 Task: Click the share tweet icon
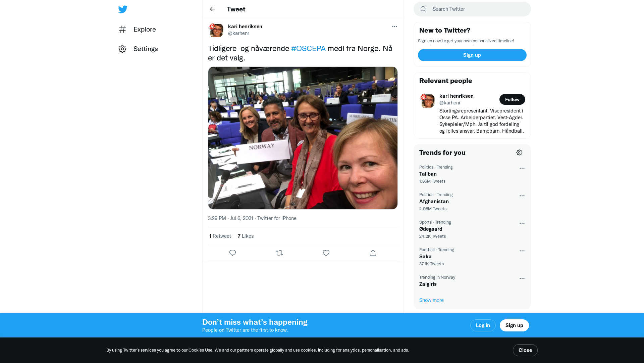[373, 253]
